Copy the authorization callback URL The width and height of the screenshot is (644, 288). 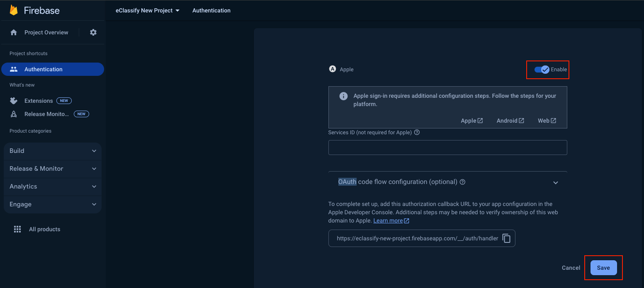tap(506, 238)
